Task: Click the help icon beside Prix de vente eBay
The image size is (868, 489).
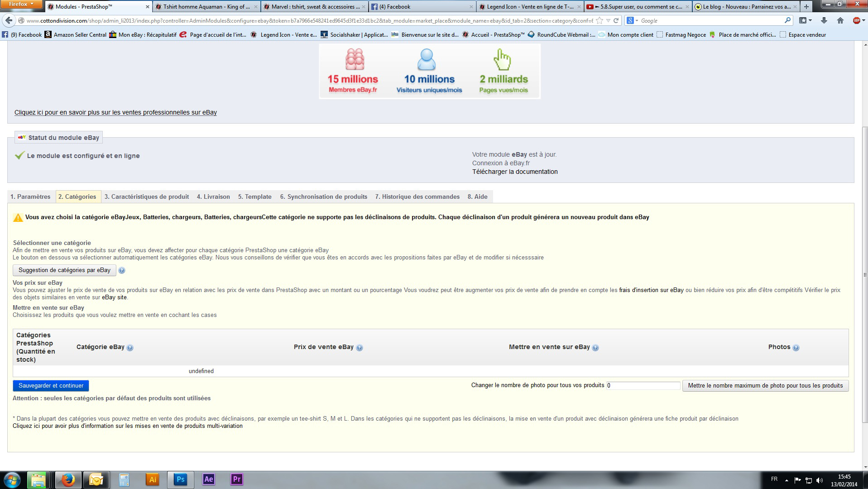Action: (360, 348)
